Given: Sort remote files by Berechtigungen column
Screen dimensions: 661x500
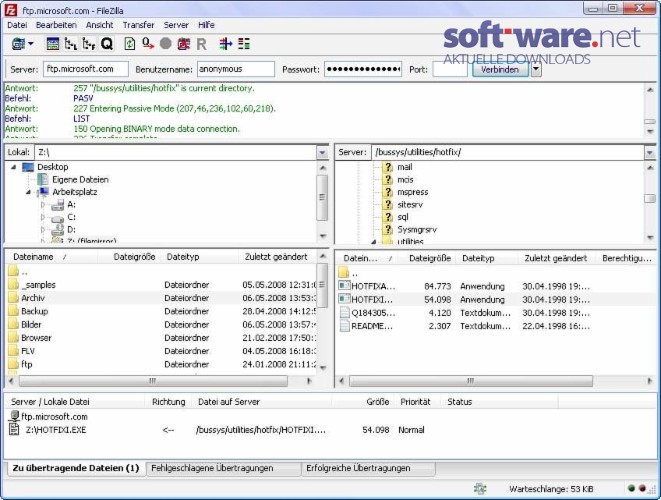Looking at the screenshot, I should click(627, 258).
